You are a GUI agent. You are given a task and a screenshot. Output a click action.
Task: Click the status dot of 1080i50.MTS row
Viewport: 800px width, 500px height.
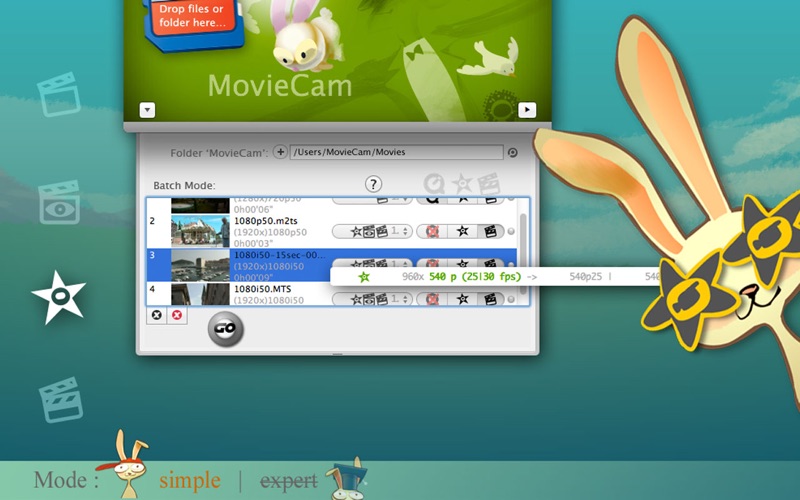click(x=511, y=299)
